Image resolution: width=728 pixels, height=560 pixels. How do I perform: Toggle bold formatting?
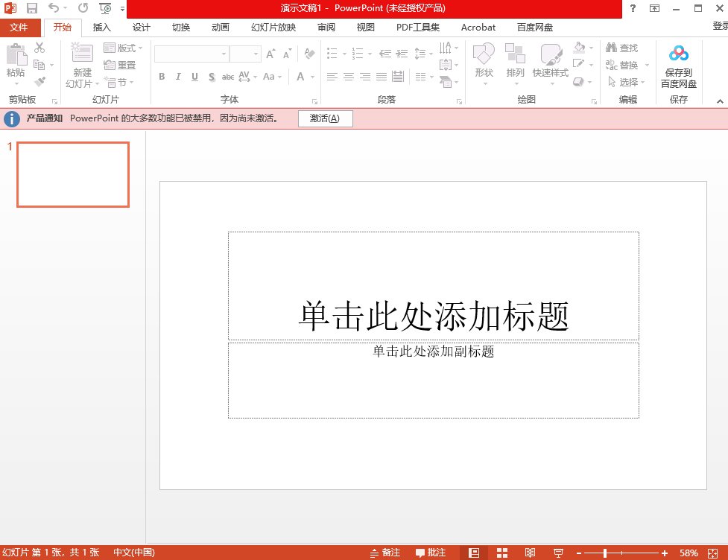(x=162, y=77)
